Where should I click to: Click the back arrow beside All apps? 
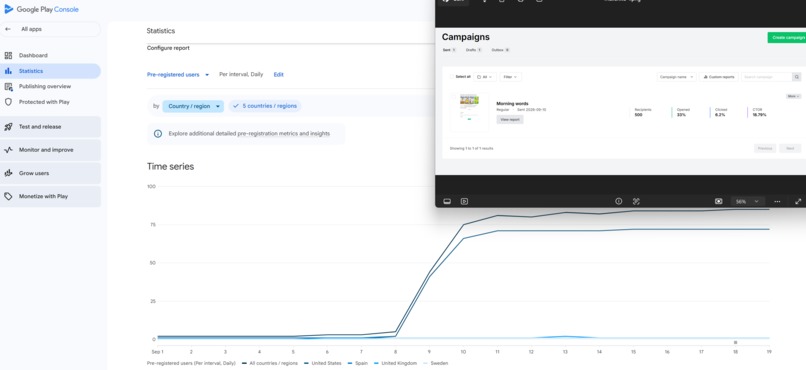8,29
